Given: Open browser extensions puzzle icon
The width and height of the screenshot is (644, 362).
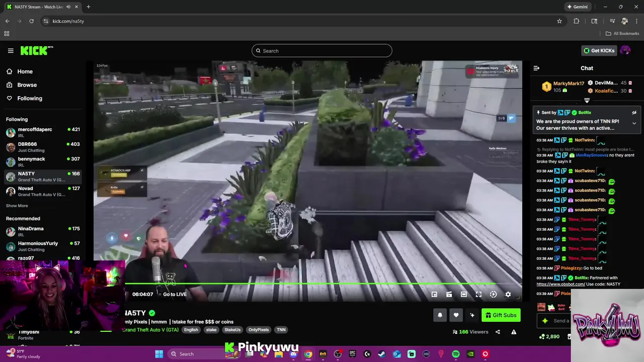Looking at the screenshot, I should (x=577, y=21).
